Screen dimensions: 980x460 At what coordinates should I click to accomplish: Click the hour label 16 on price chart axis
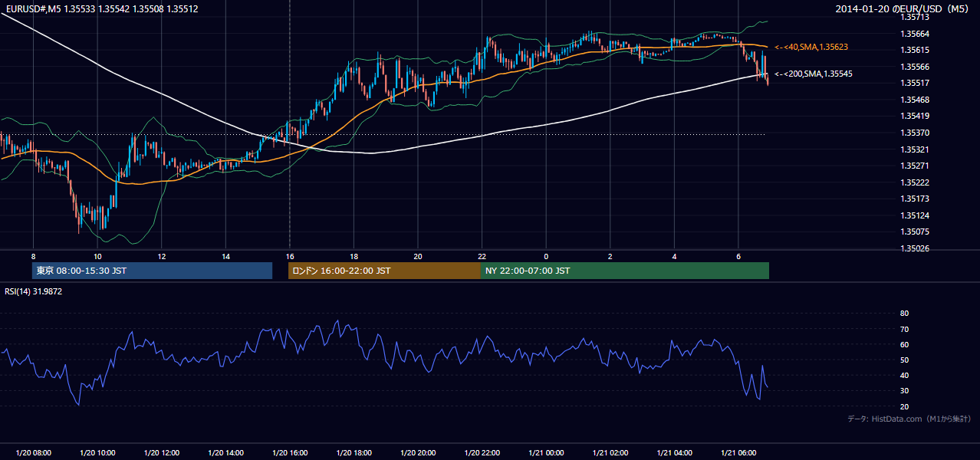pyautogui.click(x=290, y=256)
